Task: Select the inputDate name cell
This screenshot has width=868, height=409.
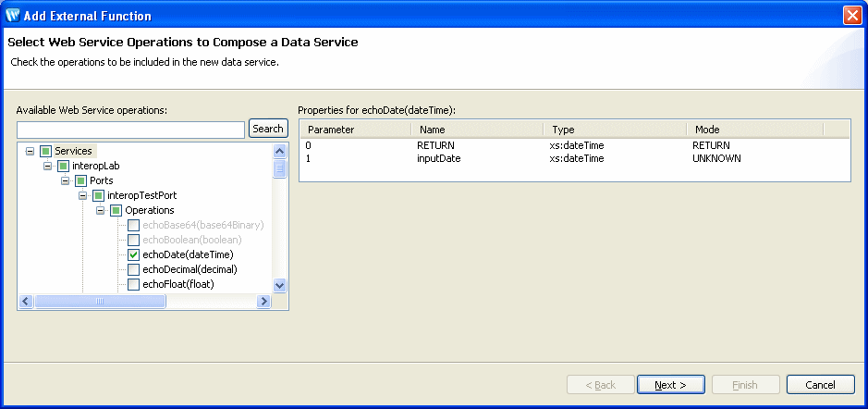Action: pos(438,158)
